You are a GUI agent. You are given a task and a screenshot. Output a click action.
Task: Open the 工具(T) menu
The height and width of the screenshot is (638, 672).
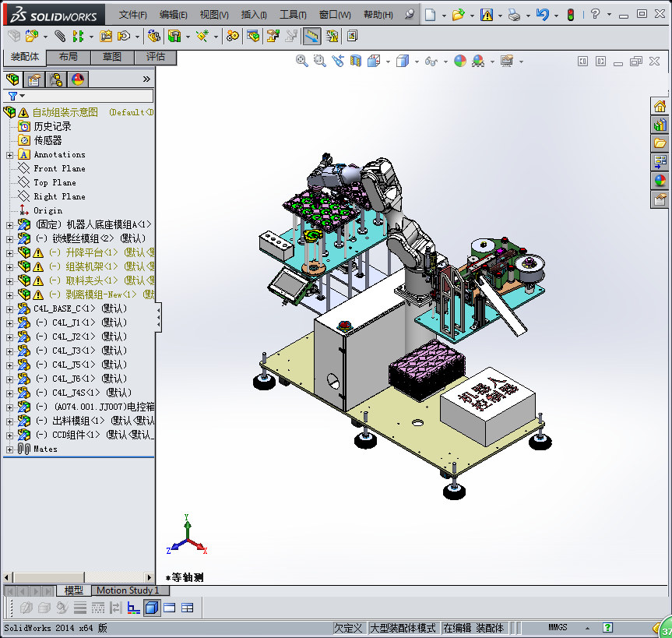pos(293,15)
